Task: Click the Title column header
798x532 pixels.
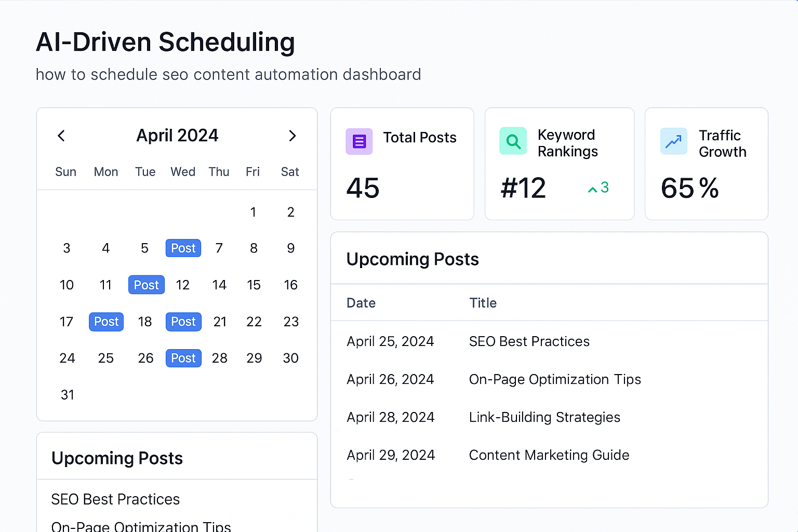Action: pos(483,303)
